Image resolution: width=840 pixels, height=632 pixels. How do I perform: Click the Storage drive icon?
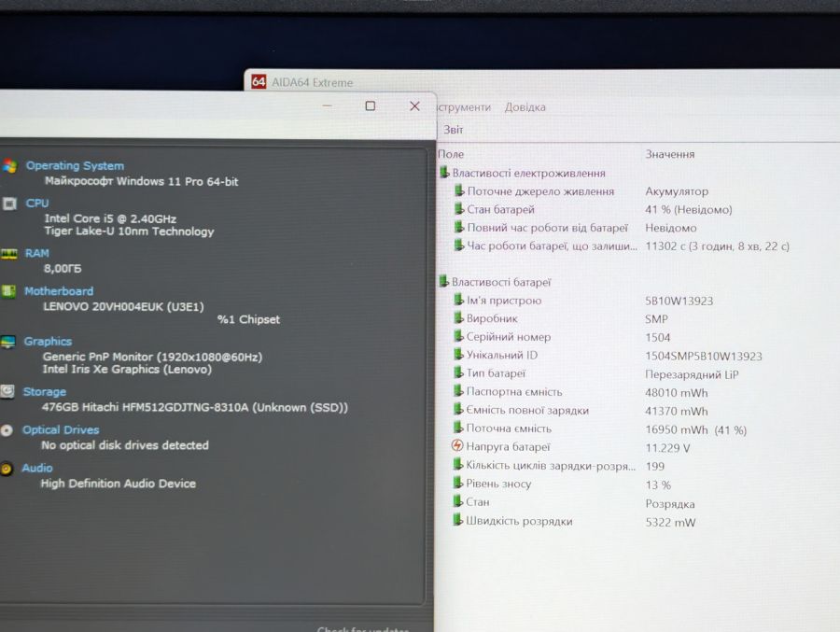tap(7, 392)
